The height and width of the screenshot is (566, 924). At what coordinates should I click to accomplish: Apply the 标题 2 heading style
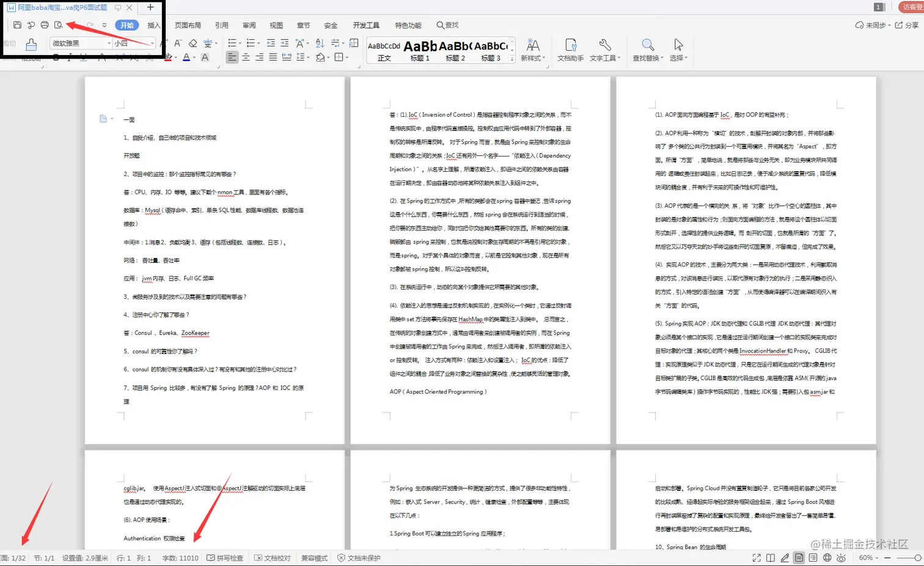point(455,50)
